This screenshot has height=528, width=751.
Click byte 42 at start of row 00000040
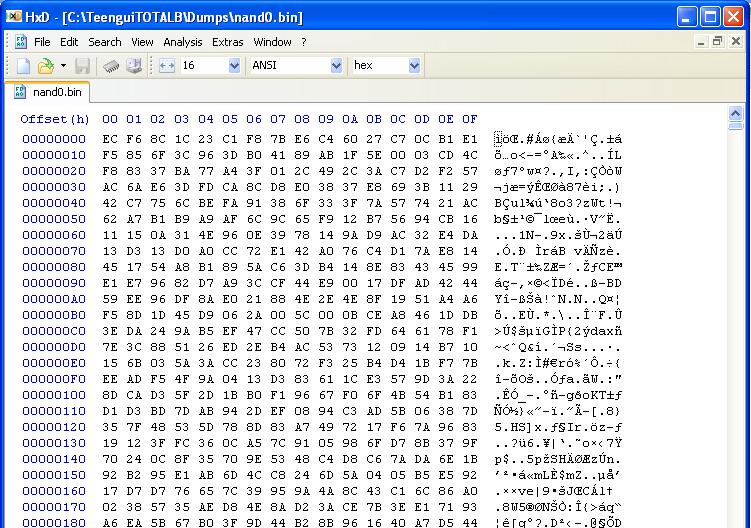click(x=110, y=203)
